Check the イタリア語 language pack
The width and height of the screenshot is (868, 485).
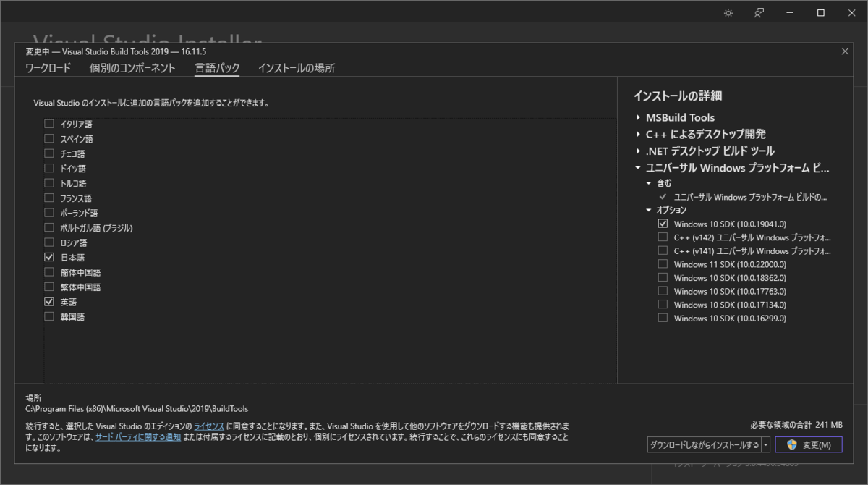click(x=49, y=124)
